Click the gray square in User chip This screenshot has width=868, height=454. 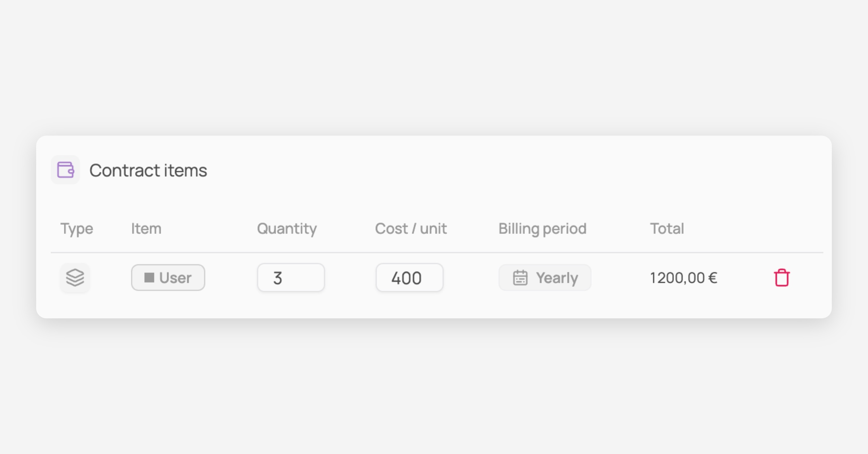coord(149,278)
